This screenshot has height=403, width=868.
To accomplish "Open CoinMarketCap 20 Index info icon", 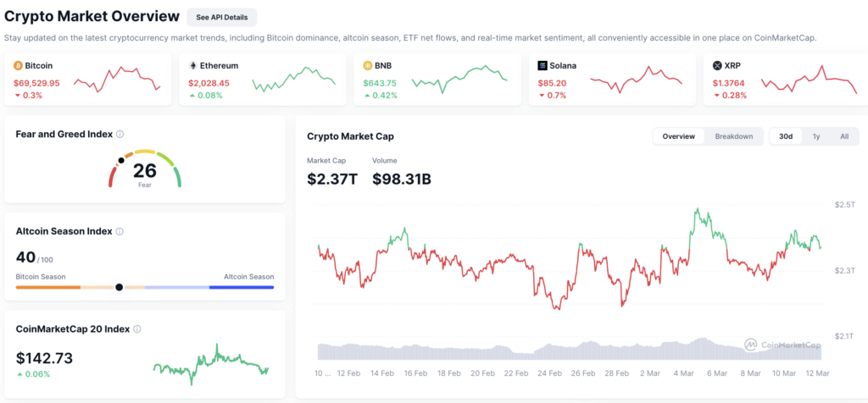I will click(137, 329).
